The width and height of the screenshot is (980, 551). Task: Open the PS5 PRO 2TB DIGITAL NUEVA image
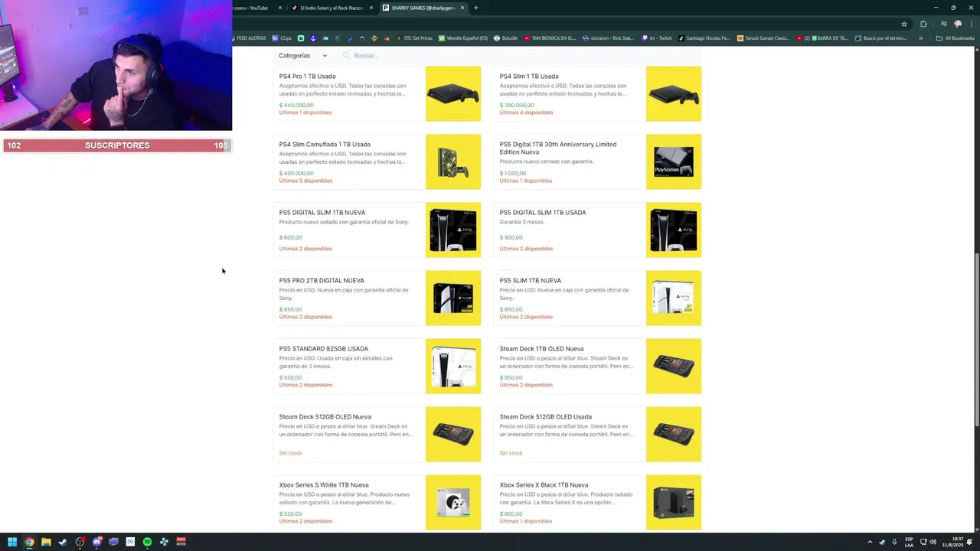tap(453, 298)
